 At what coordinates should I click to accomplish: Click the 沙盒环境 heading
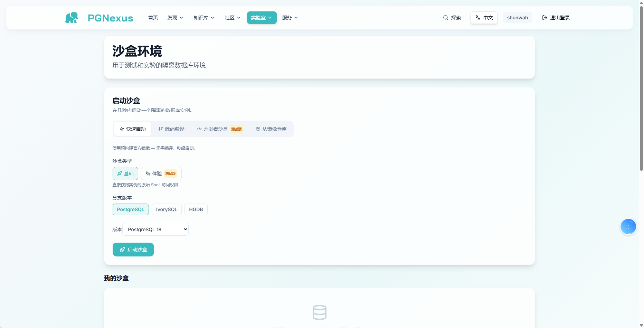(x=137, y=51)
